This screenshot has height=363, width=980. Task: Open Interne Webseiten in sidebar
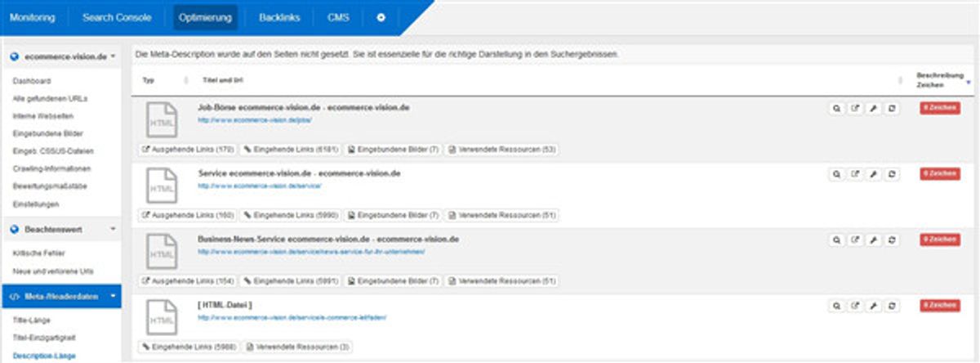click(42, 116)
